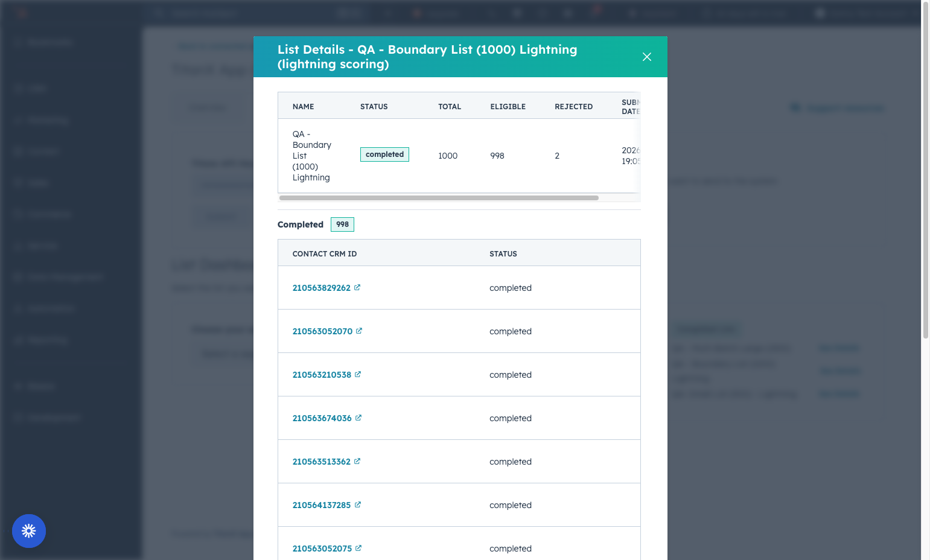This screenshot has height=560, width=930.
Task: Click the horizontal scrollbar under the summary table
Action: 439,198
